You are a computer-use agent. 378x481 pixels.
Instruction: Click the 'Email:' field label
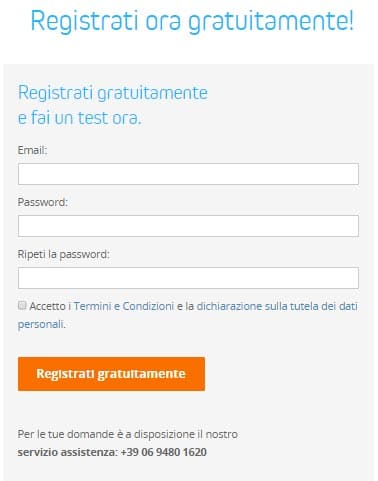click(32, 150)
